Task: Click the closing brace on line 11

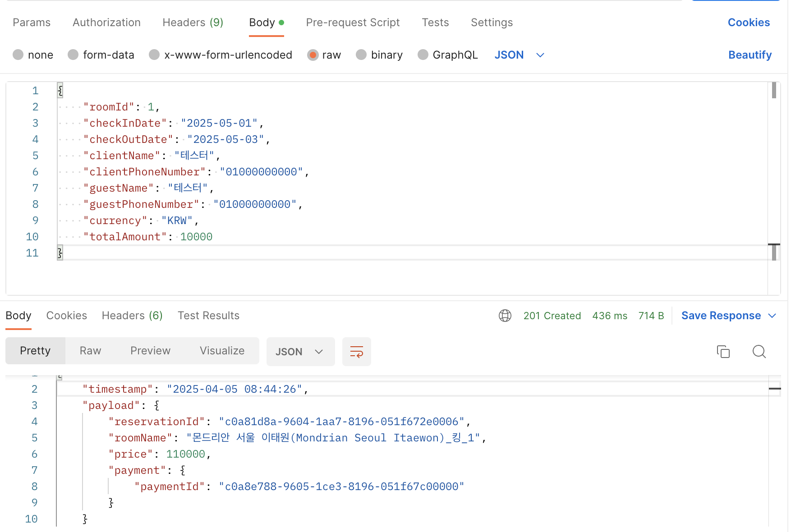Action: 60,253
